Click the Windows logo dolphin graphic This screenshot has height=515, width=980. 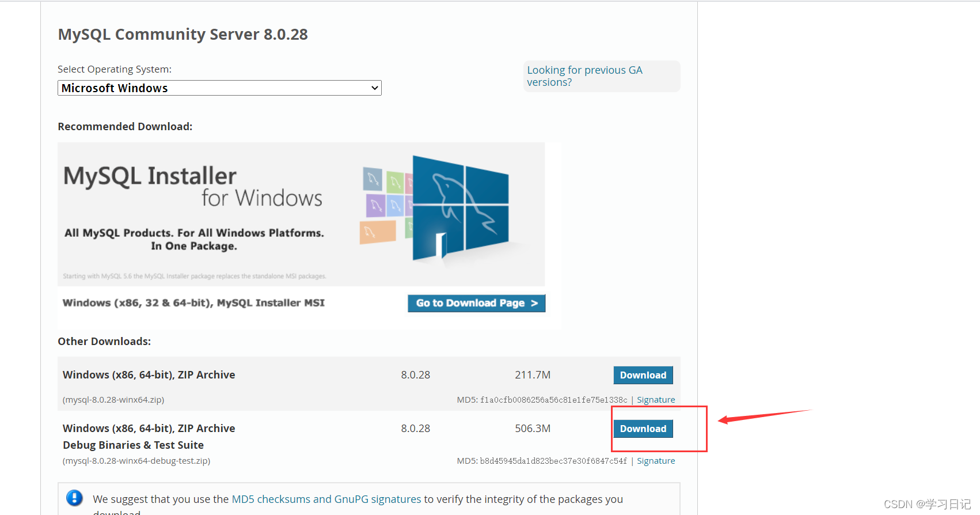point(461,208)
